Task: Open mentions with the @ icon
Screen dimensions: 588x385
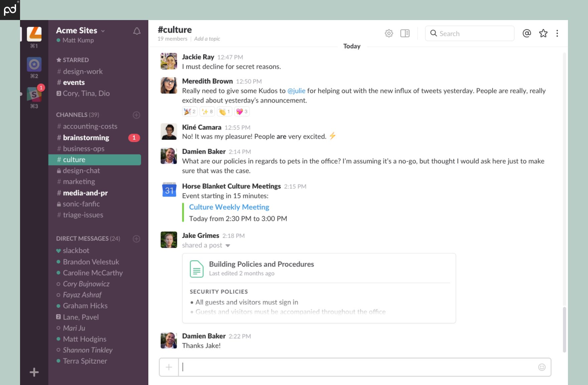Action: coord(527,33)
